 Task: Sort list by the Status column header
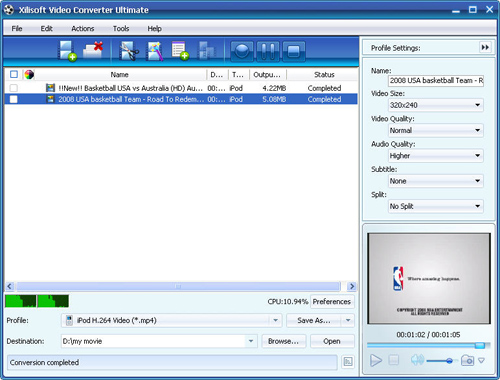click(x=324, y=75)
